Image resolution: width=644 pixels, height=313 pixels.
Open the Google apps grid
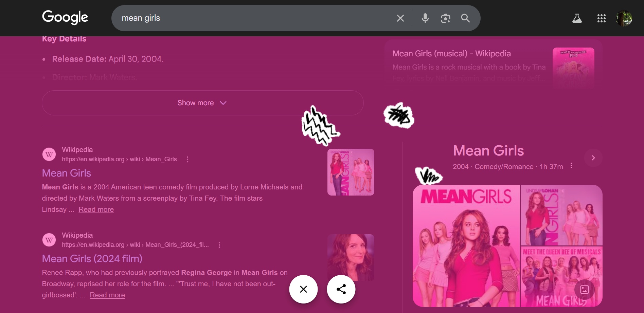pyautogui.click(x=602, y=18)
